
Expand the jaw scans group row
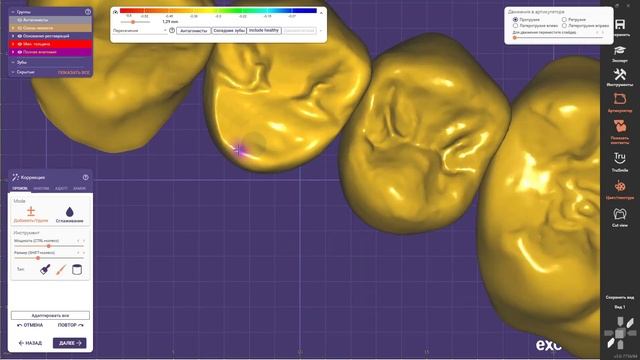[13, 28]
